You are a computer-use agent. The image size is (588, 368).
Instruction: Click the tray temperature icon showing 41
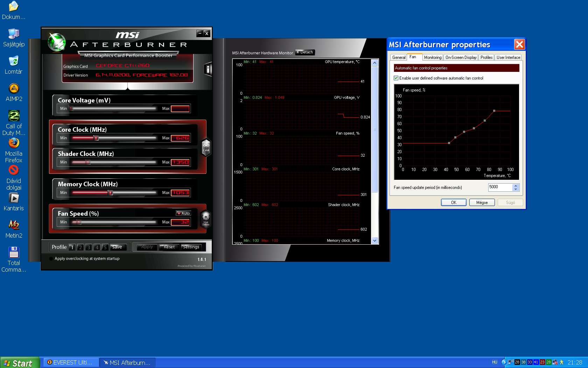[536, 362]
